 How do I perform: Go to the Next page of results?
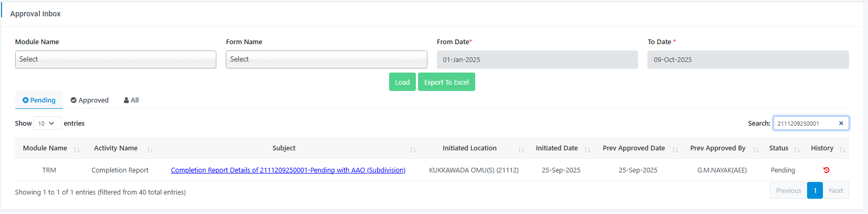[x=835, y=190]
